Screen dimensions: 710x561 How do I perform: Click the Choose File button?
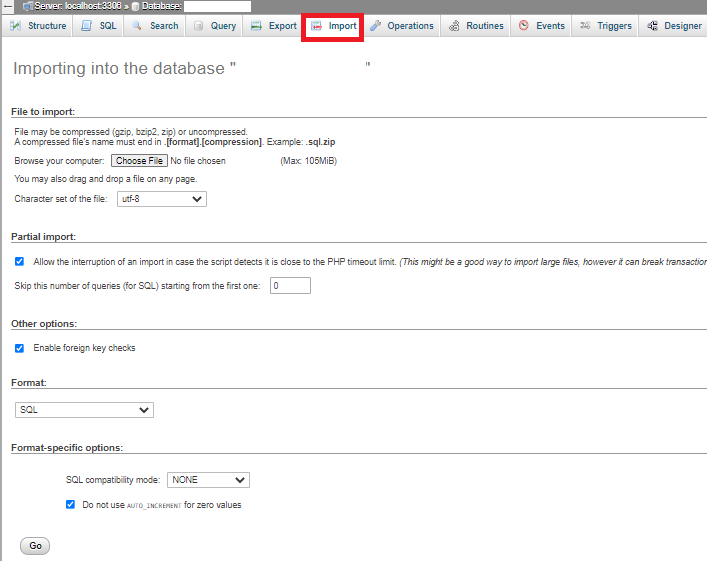[x=139, y=161]
